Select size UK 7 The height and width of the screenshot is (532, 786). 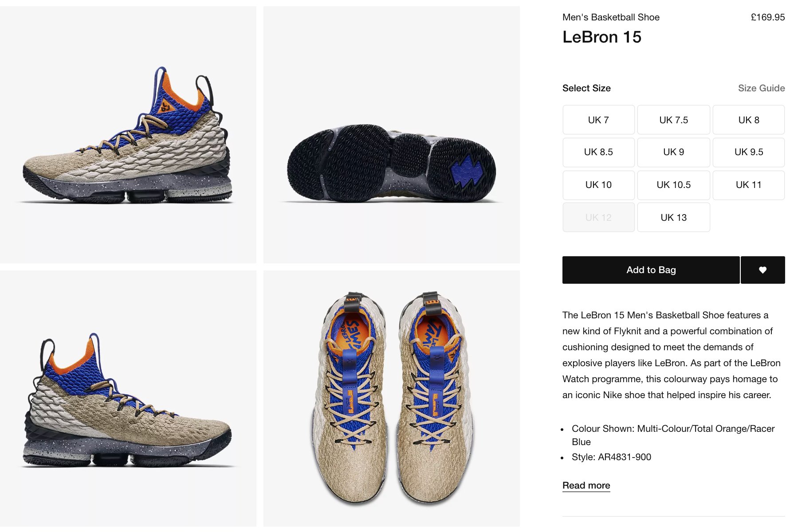598,120
